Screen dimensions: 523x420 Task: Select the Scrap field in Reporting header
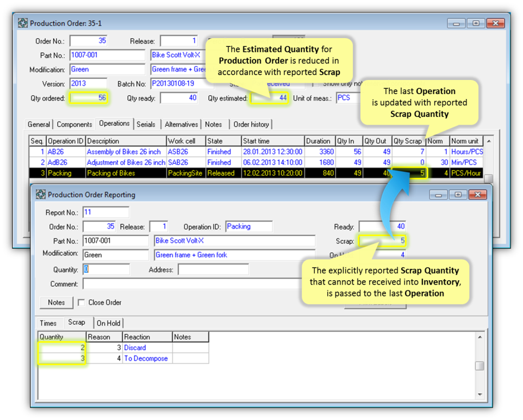point(382,240)
